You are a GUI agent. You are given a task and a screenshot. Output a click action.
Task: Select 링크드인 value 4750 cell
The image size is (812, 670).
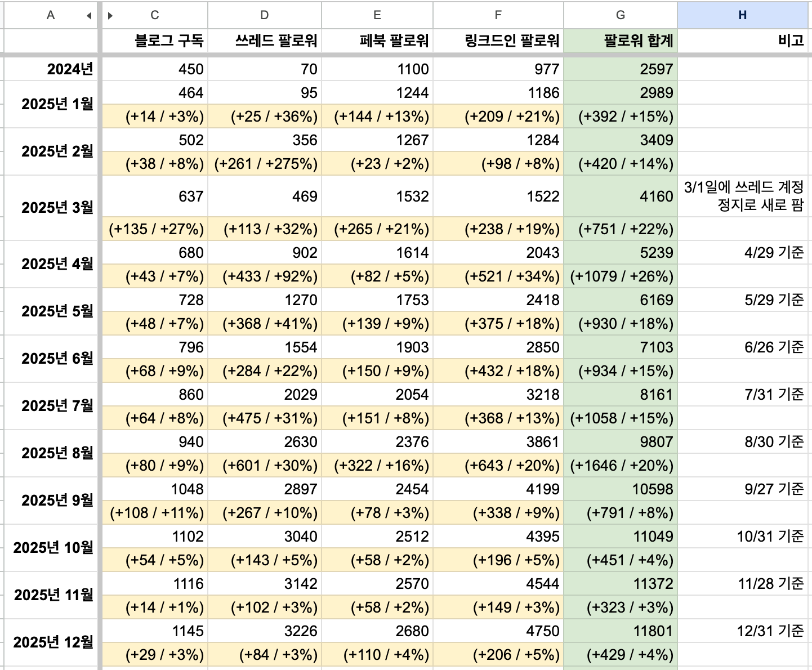click(x=498, y=631)
